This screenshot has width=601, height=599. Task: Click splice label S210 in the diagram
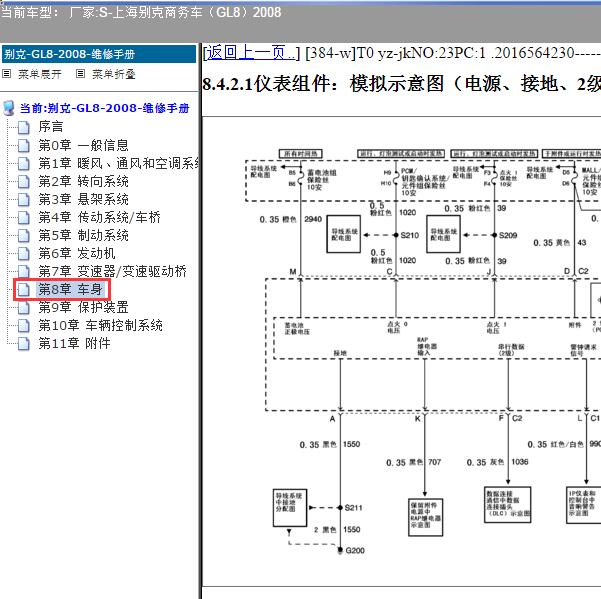click(409, 235)
